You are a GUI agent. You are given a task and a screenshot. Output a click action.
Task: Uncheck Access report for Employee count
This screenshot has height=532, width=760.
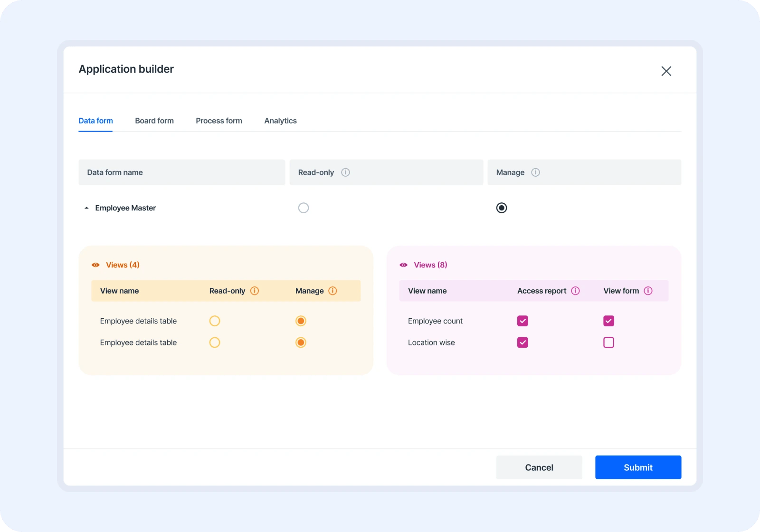[x=522, y=321]
